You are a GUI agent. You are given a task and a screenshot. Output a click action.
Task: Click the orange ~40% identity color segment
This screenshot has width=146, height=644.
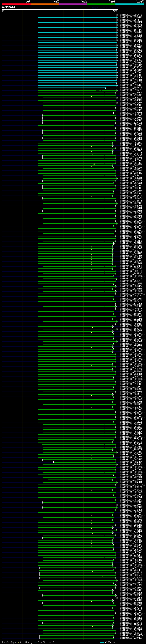pos(45,4)
